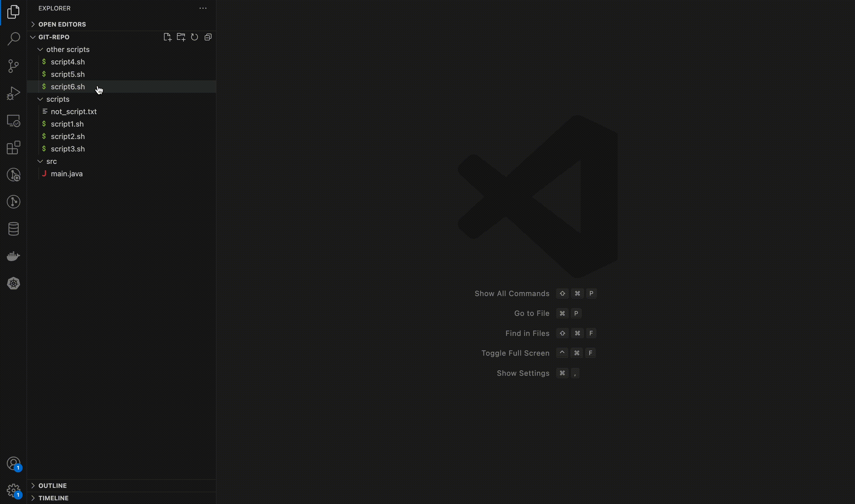
Task: Collapse the 'src' folder
Action: 51,161
